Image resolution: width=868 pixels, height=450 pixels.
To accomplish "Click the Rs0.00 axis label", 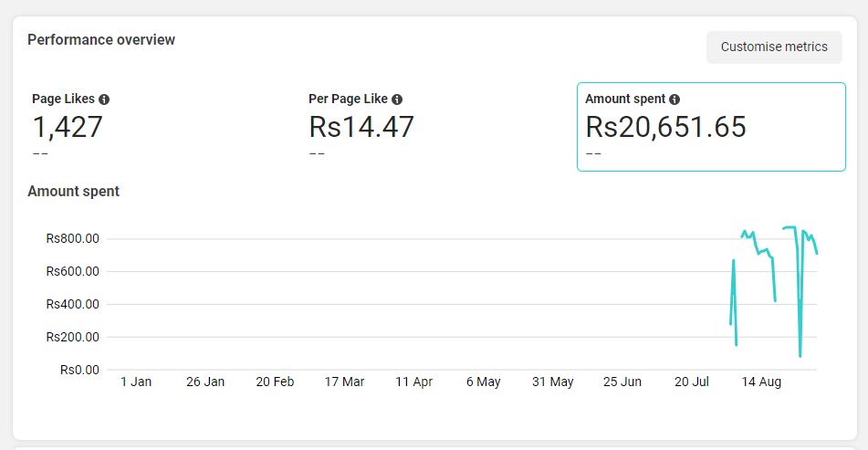I will [x=79, y=370].
